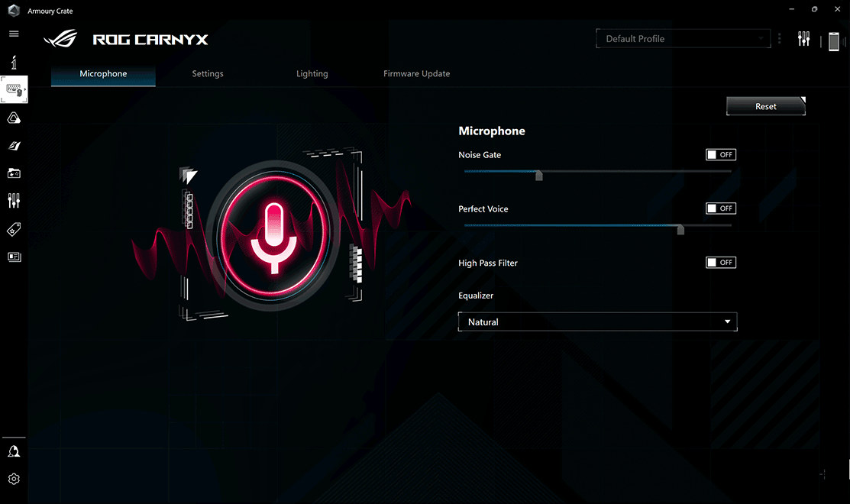Open the Default Profile dropdown
The image size is (850, 504).
pos(684,39)
